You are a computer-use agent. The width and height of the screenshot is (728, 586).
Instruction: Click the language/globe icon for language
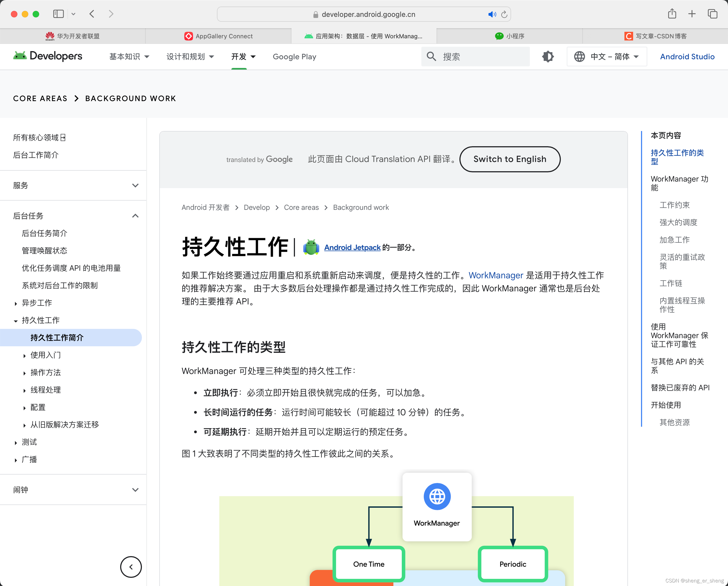click(580, 57)
